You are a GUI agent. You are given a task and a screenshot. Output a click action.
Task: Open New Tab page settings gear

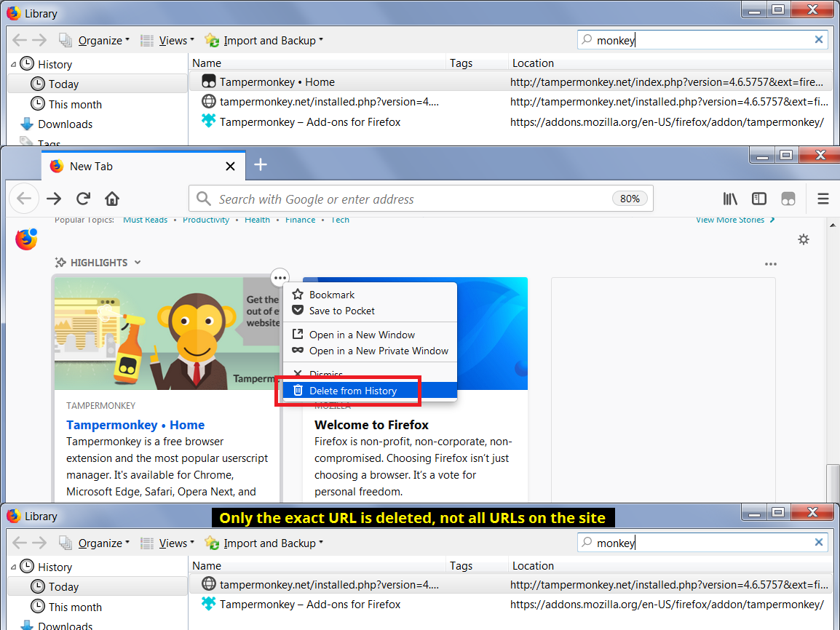click(x=804, y=239)
